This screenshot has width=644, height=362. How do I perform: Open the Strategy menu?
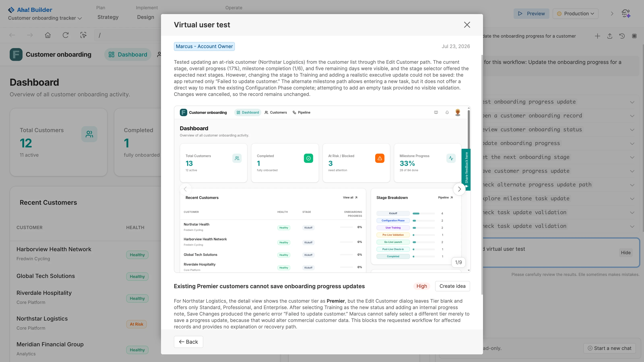108,17
